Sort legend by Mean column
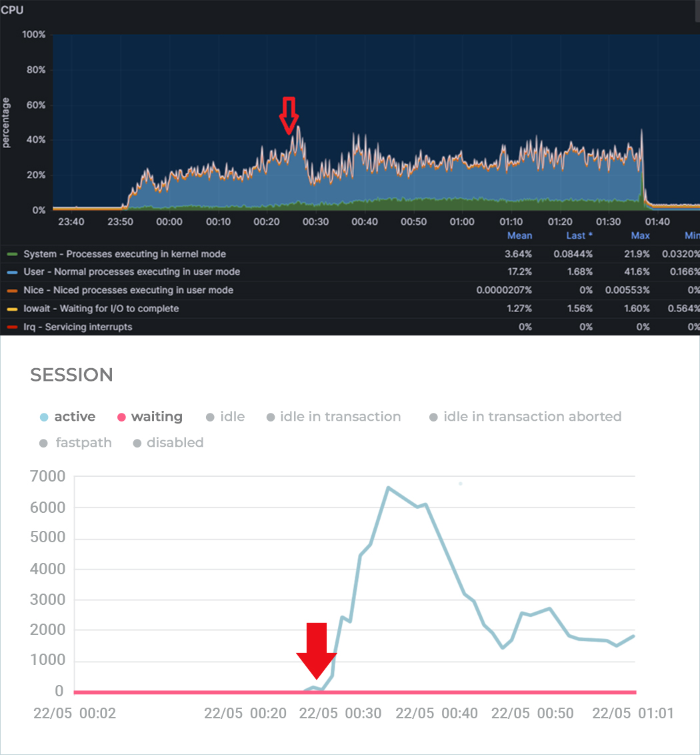Viewport: 700px width, 755px height. tap(519, 235)
